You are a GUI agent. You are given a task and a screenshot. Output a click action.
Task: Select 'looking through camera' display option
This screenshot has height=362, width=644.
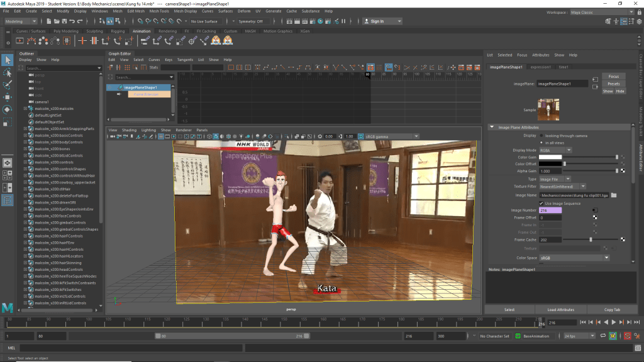(x=541, y=135)
